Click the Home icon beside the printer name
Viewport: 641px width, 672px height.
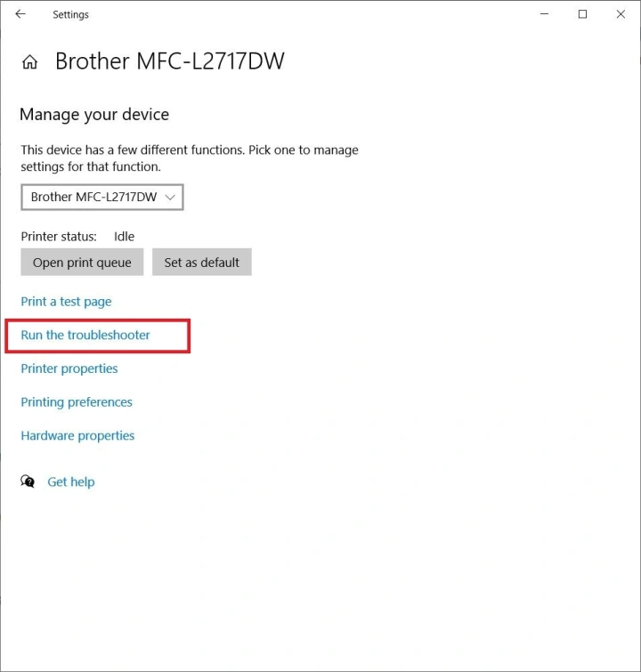pyautogui.click(x=30, y=62)
